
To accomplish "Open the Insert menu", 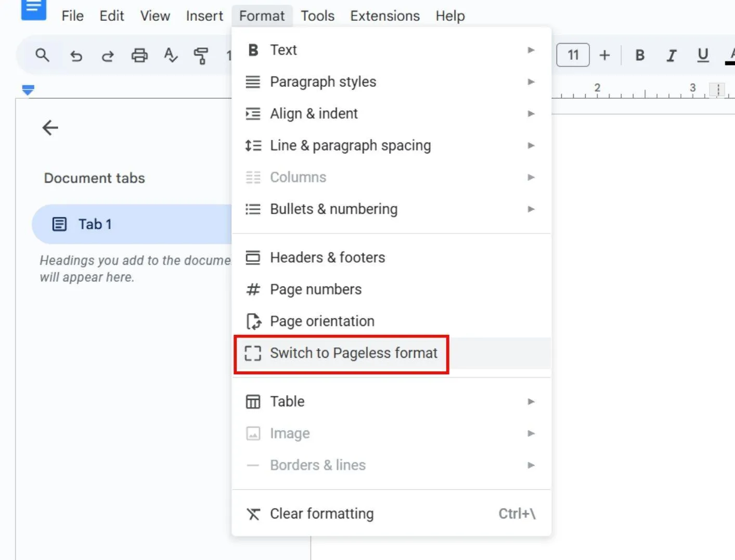I will tap(204, 16).
